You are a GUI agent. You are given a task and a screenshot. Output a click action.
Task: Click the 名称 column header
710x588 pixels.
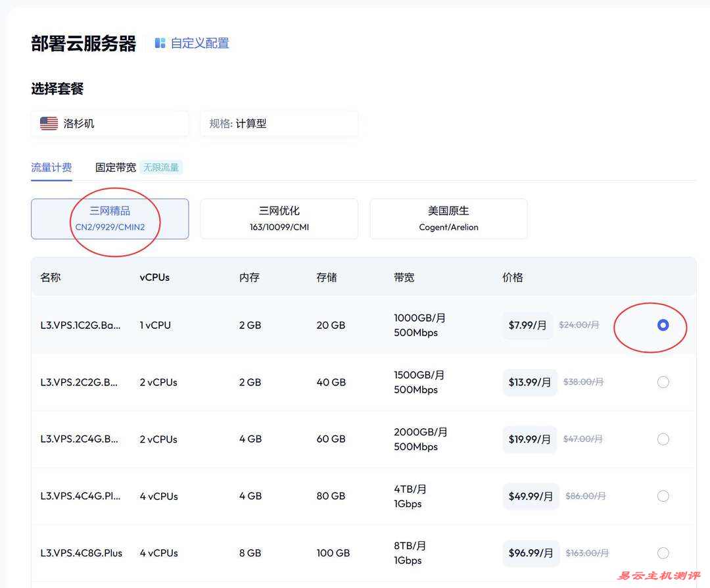[51, 277]
